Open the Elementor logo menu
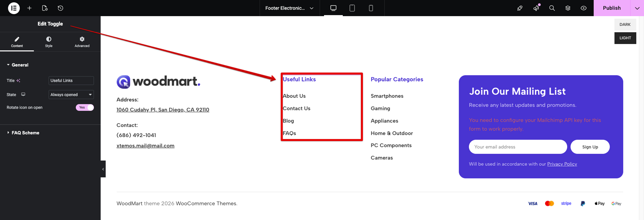 14,8
